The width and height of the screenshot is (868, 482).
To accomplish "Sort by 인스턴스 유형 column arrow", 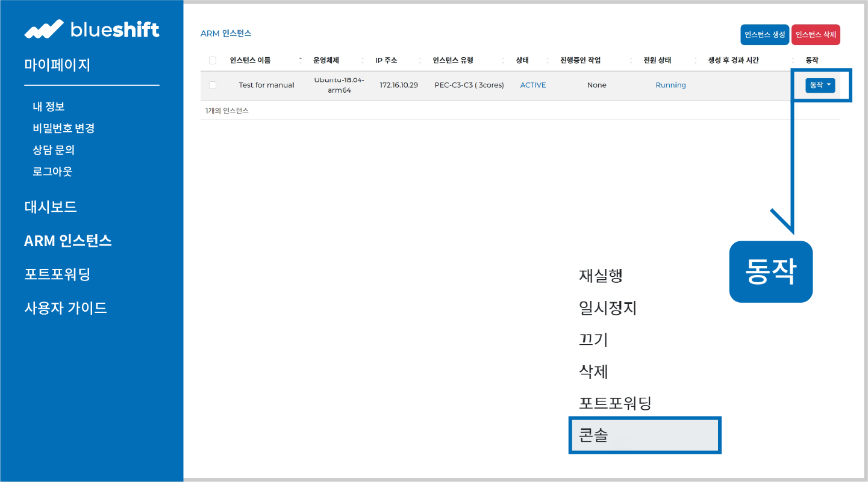I will tap(504, 60).
